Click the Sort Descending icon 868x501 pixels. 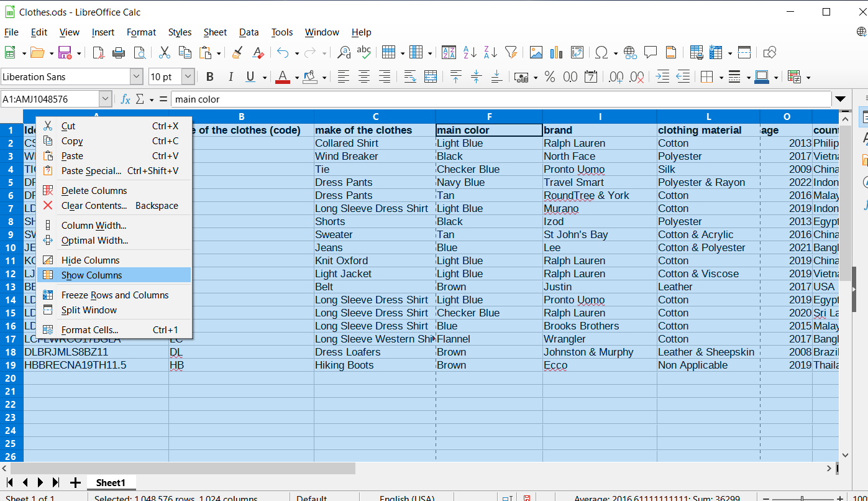click(490, 53)
